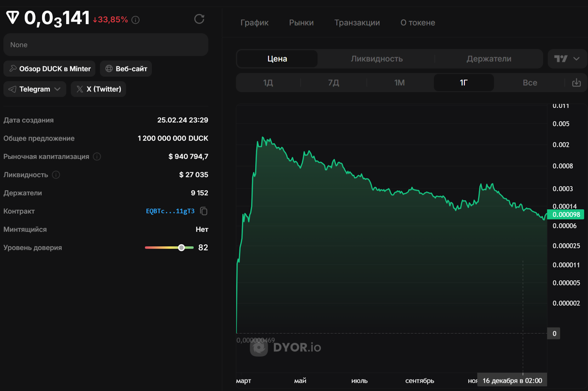Click the refresh price icon
This screenshot has height=391, width=588.
199,19
